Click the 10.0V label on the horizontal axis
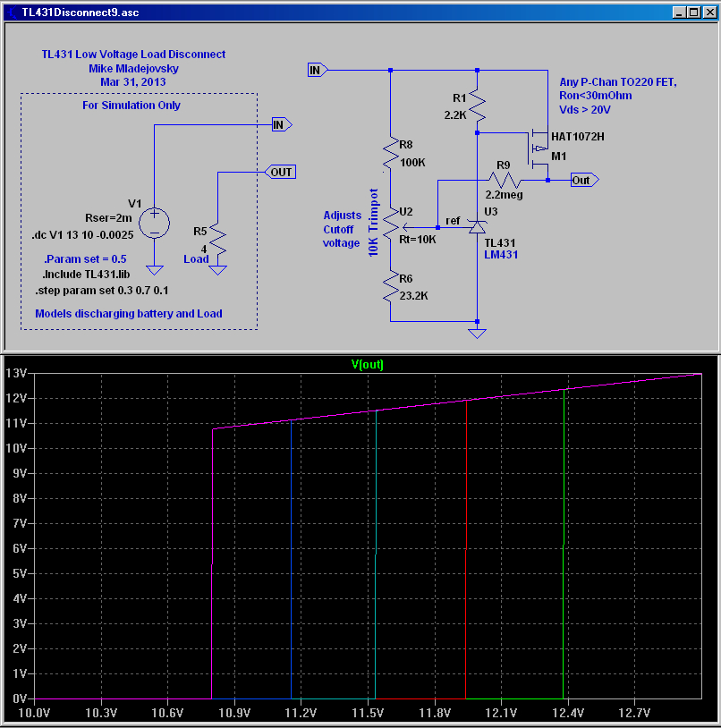The height and width of the screenshot is (728, 721). click(x=34, y=713)
